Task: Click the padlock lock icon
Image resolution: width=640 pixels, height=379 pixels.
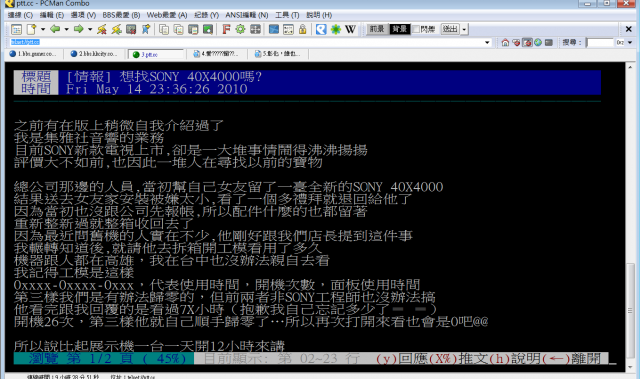Action: click(302, 29)
